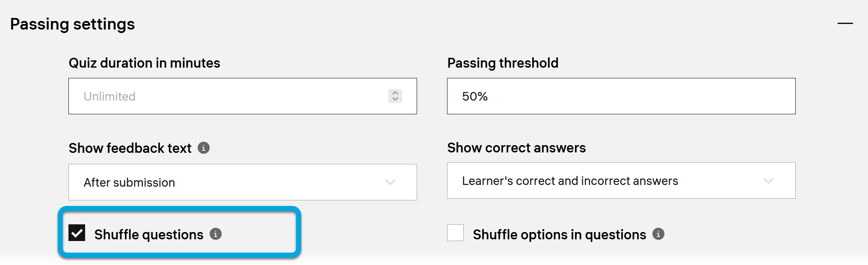Click the Shuffle options in questions label
Screen dimensions: 868x265
click(559, 235)
